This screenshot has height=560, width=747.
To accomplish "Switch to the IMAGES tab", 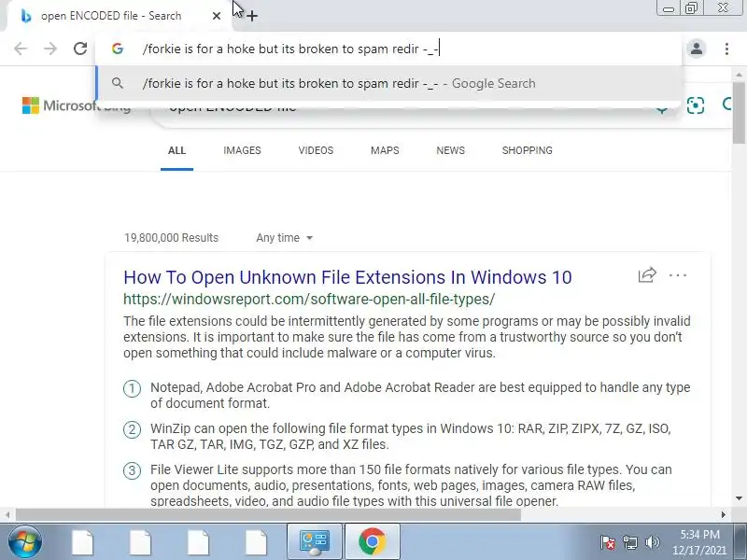I will [242, 150].
